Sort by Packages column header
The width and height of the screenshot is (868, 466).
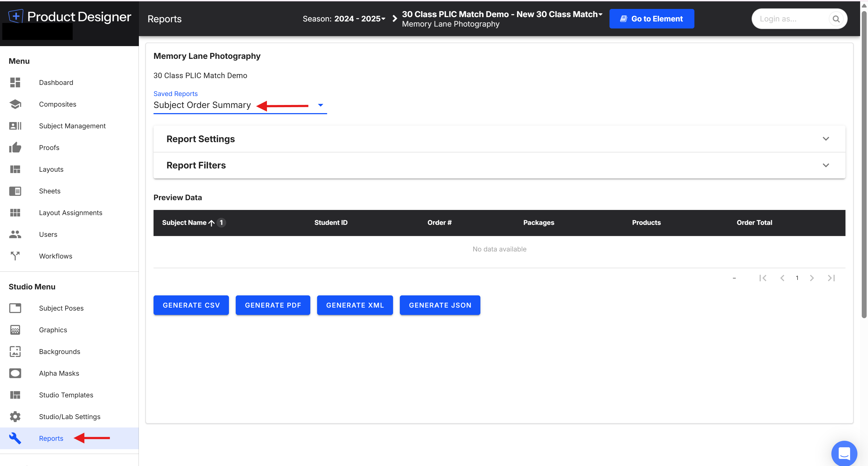click(x=538, y=222)
